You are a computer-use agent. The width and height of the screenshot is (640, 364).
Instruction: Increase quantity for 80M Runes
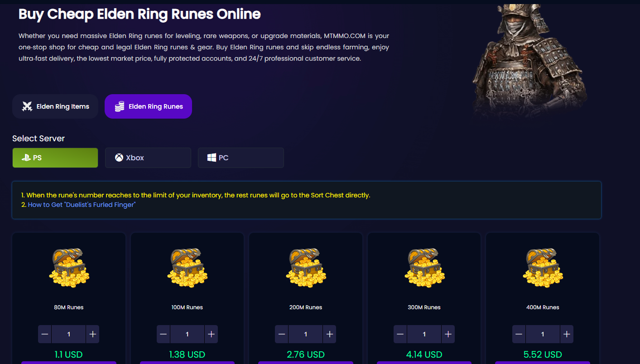coord(92,334)
